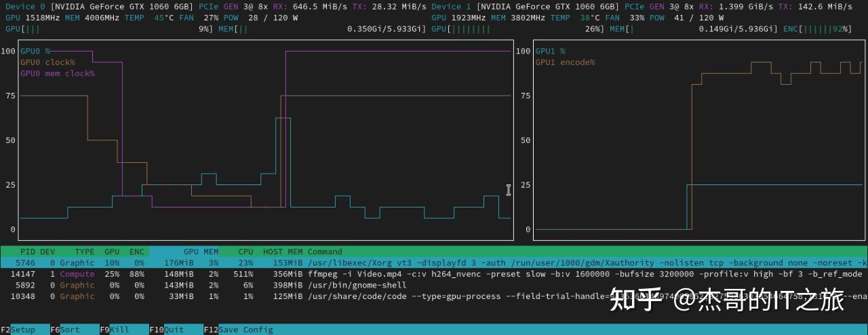Select the ffmpeg process row 14147
Image resolution: width=868 pixels, height=335 pixels.
[x=434, y=274]
